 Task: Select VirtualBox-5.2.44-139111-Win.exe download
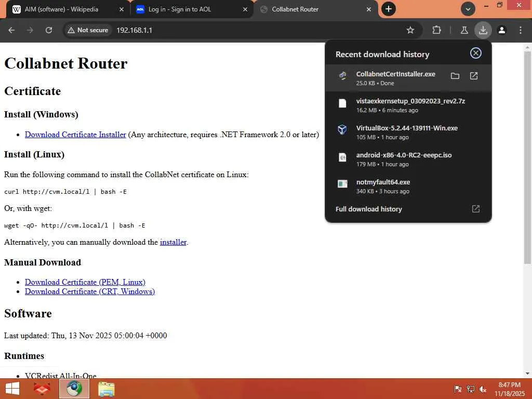pos(408,132)
